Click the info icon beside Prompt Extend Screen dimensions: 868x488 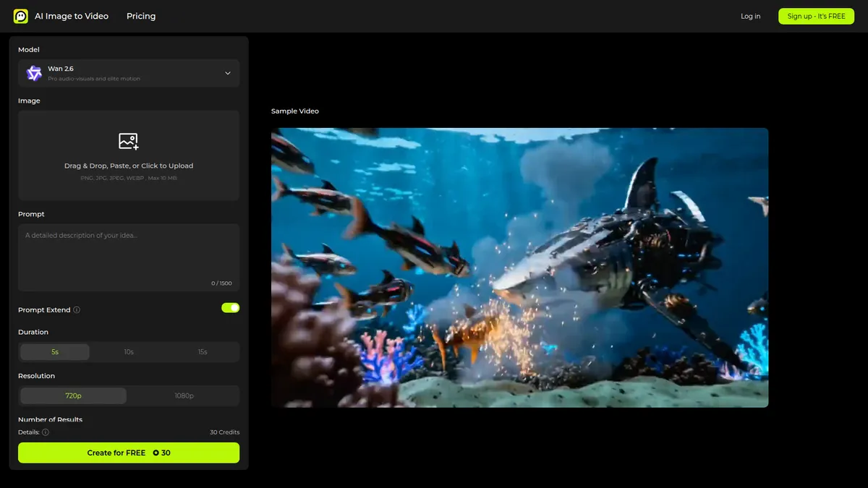coord(78,309)
